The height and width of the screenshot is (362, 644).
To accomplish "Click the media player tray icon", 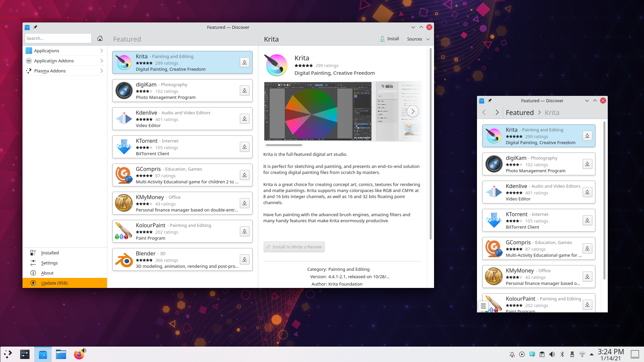I will point(522,354).
